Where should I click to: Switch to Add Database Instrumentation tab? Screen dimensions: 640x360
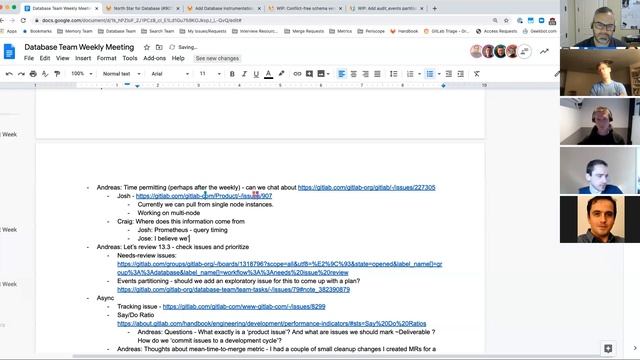point(224,8)
